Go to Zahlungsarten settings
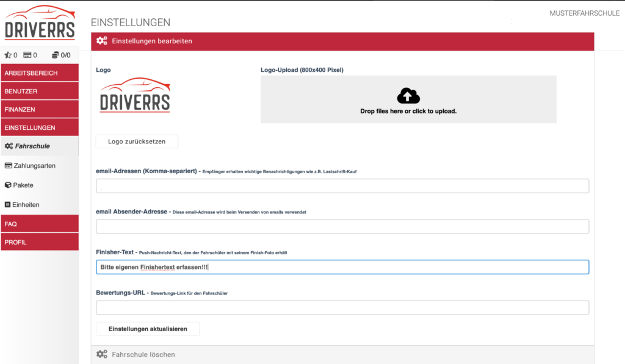The width and height of the screenshot is (625, 364). (x=40, y=166)
